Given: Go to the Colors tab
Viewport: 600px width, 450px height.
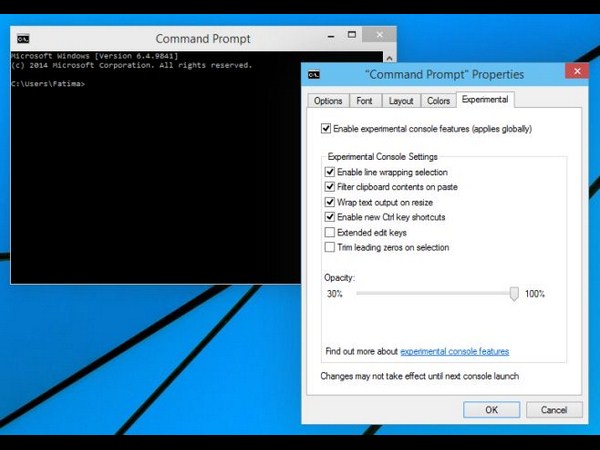Looking at the screenshot, I should click(438, 101).
